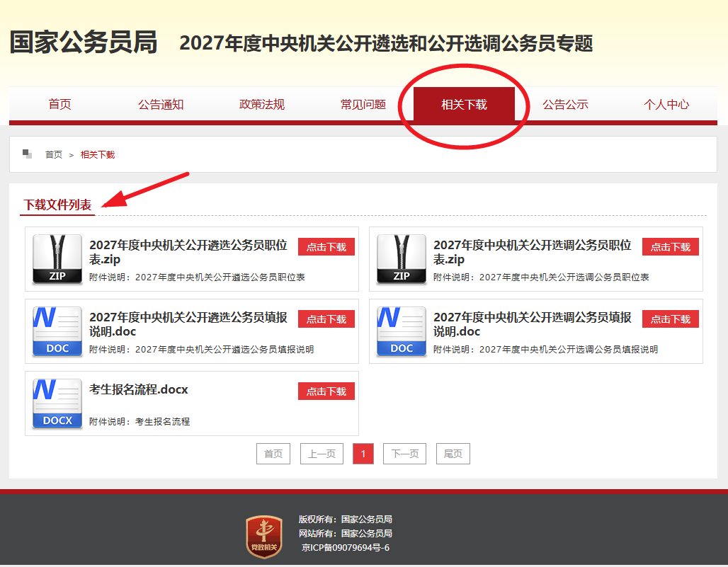Click the 2027年度中央机关公开遴选和公开选调公务员专题 header title

pos(386,43)
